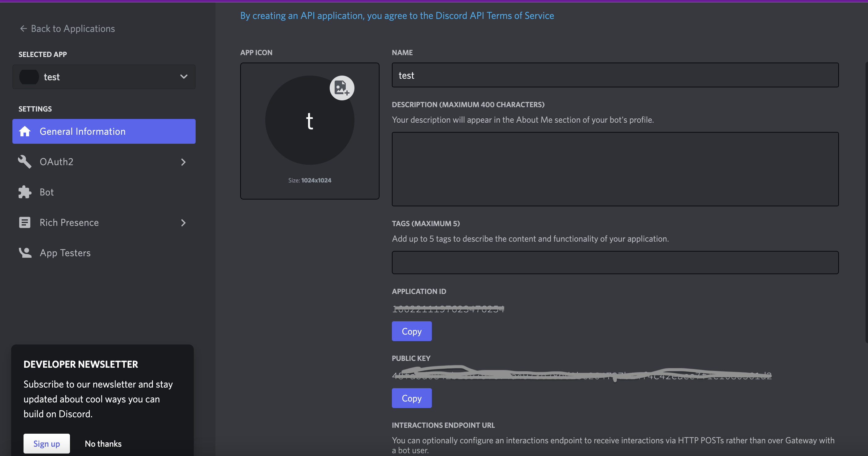
Task: Click the 'SELECTED APP' label
Action: pyautogui.click(x=43, y=54)
